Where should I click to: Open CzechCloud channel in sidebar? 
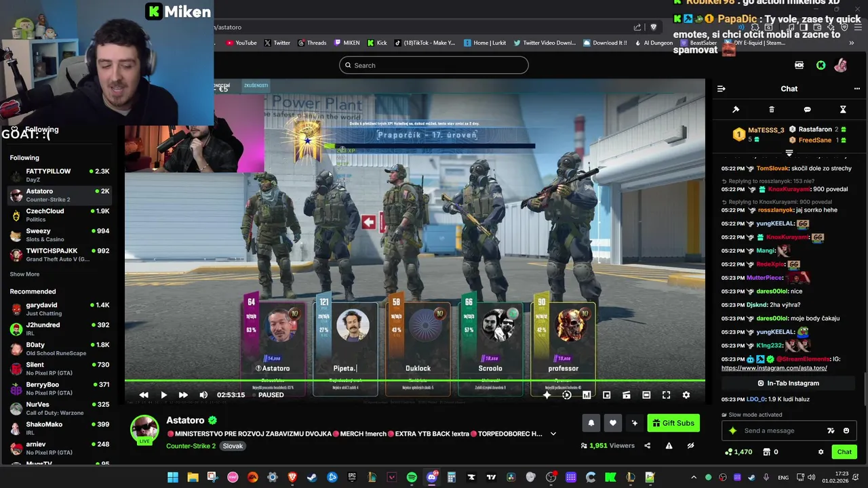60,215
